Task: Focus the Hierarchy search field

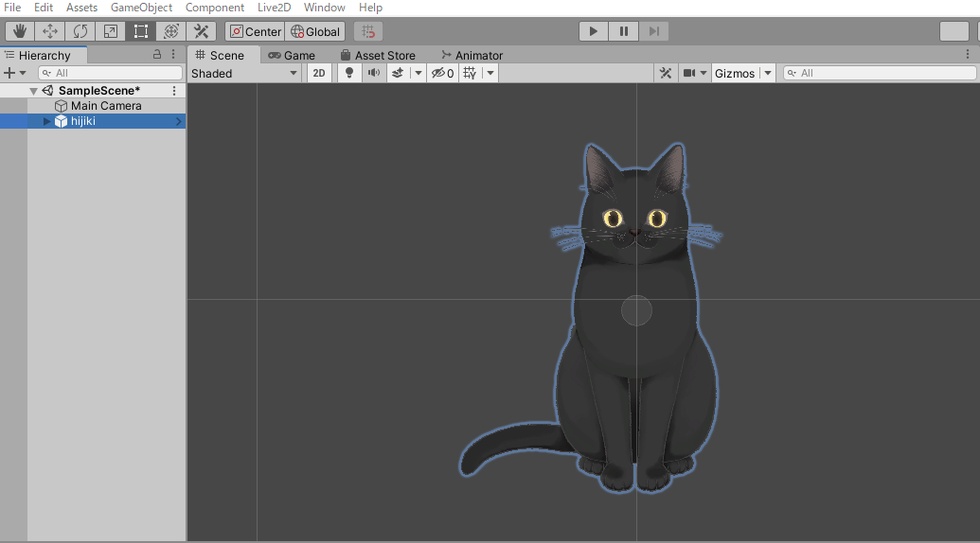Action: pyautogui.click(x=110, y=73)
